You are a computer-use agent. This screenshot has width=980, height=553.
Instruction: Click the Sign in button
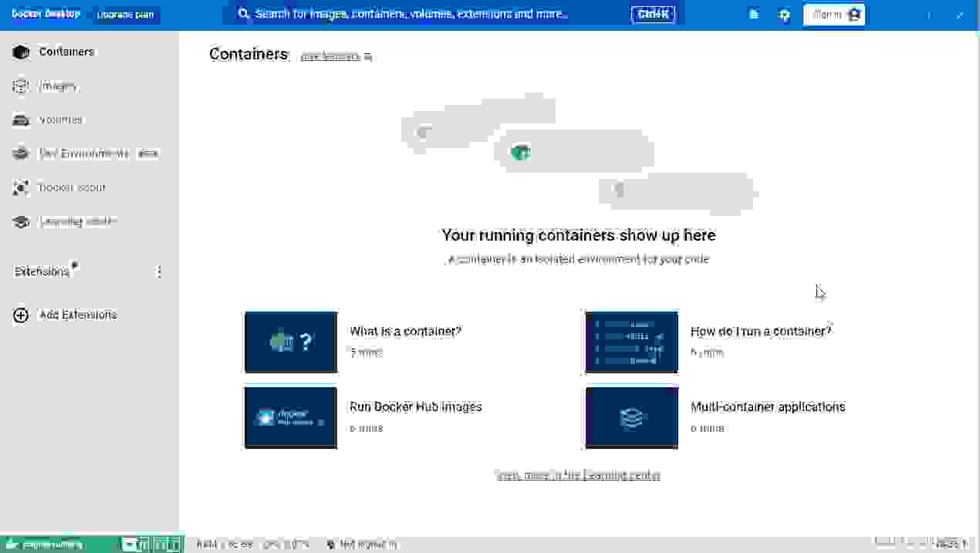point(834,15)
